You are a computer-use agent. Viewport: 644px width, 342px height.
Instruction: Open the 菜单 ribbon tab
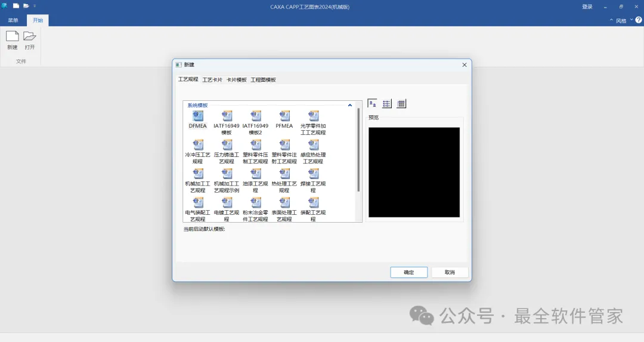(13, 20)
